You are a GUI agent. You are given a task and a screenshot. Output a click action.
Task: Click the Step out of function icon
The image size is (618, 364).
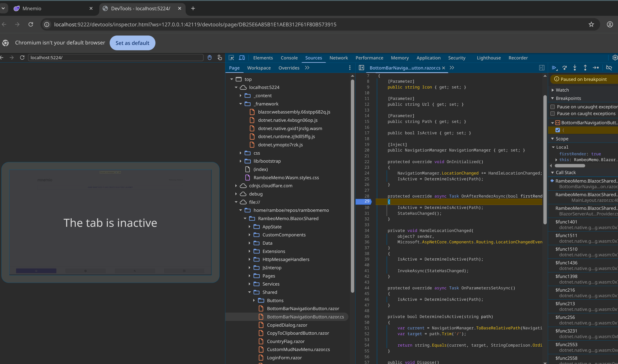point(585,68)
